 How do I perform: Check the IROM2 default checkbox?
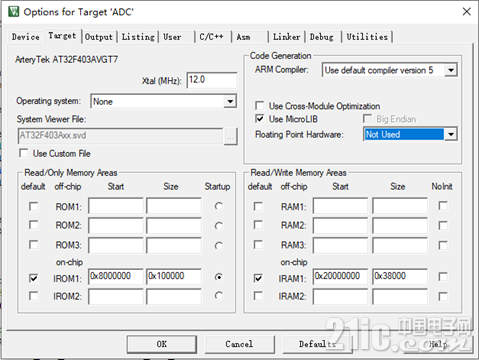(33, 296)
